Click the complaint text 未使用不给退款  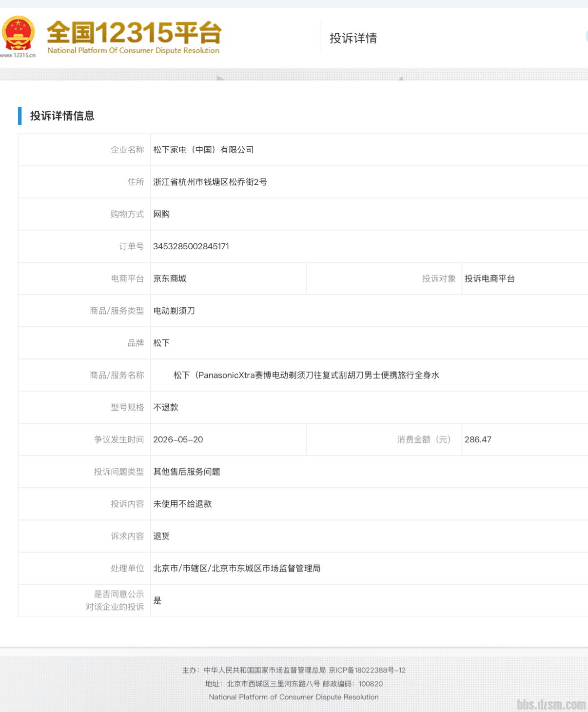tap(182, 504)
